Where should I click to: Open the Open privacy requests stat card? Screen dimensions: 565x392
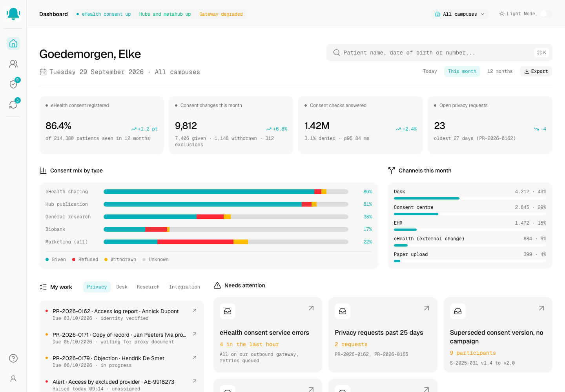[x=490, y=125]
